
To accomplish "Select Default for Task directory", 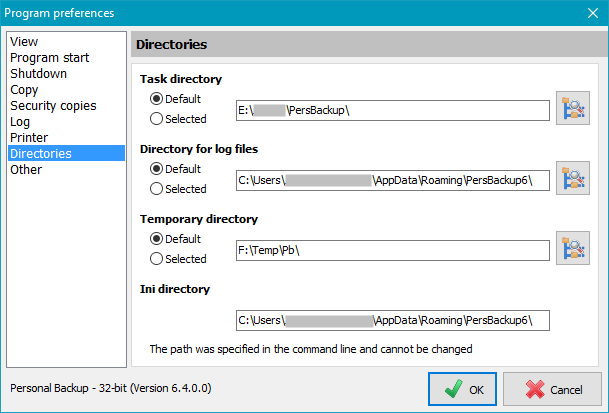I will (175, 99).
